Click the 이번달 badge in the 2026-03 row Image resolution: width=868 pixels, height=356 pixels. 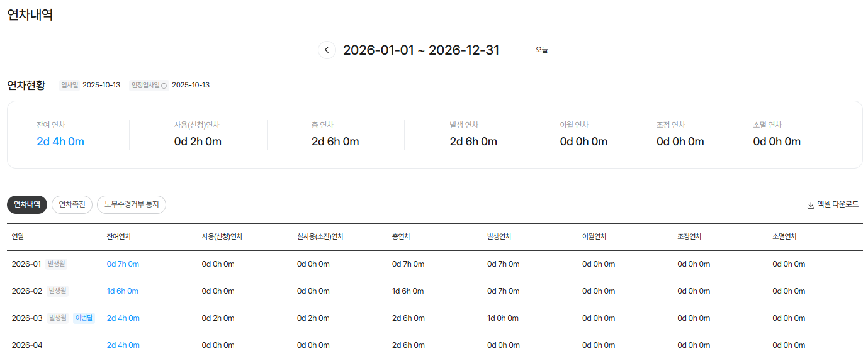click(84, 318)
